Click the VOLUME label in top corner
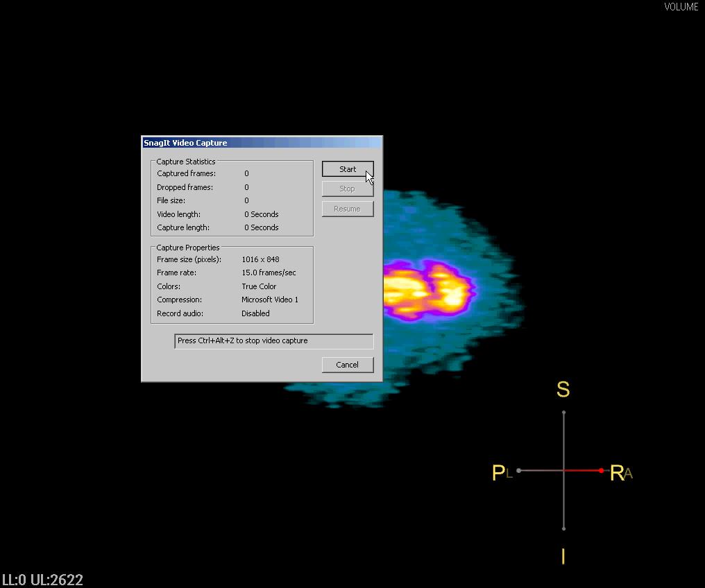 [681, 7]
